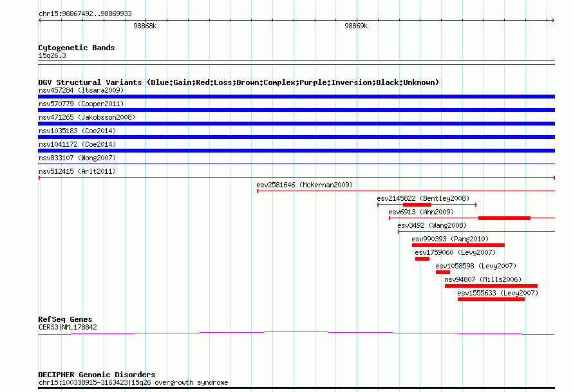The height and width of the screenshot is (392, 573).
Task: Select the 15q26.3 cytogenetic band
Action: 52,55
